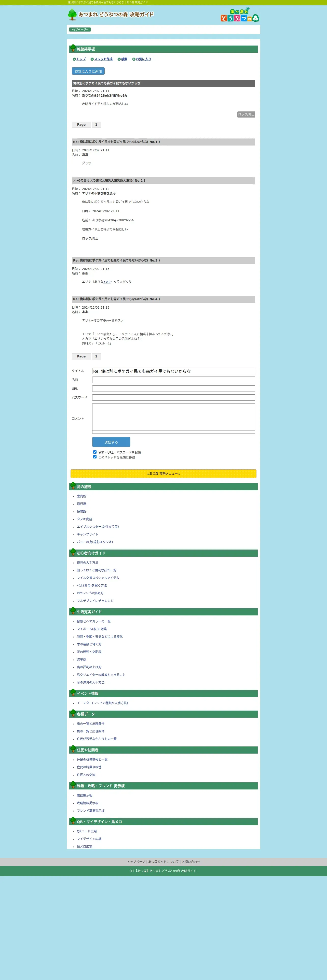Click the トップページ footer link
The width and height of the screenshot is (327, 980).
136,862
